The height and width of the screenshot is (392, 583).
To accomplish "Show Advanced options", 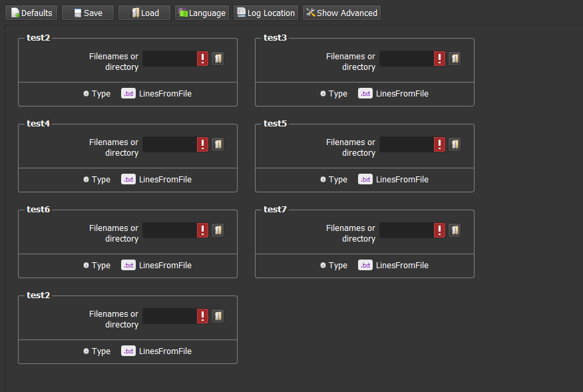I will (x=341, y=13).
